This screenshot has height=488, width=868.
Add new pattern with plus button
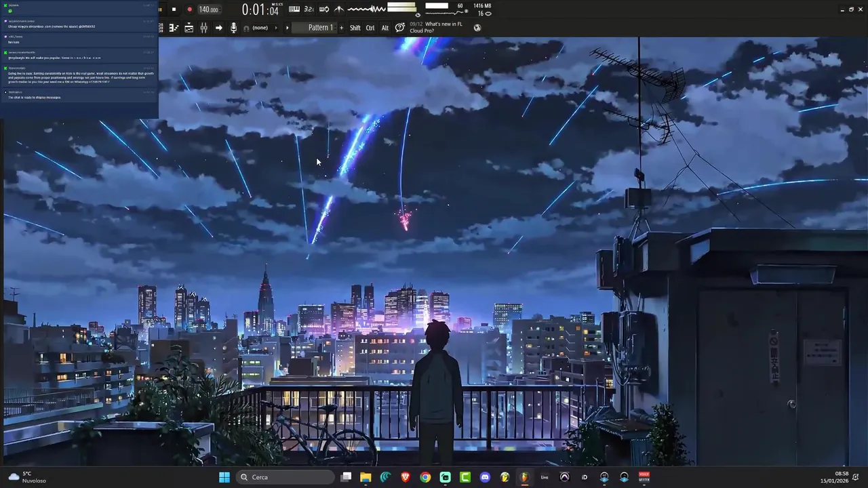pos(341,28)
